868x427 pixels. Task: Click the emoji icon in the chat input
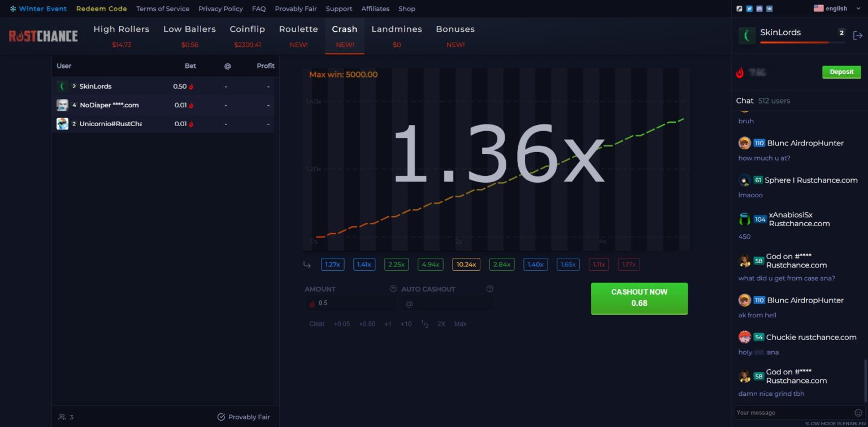(859, 412)
